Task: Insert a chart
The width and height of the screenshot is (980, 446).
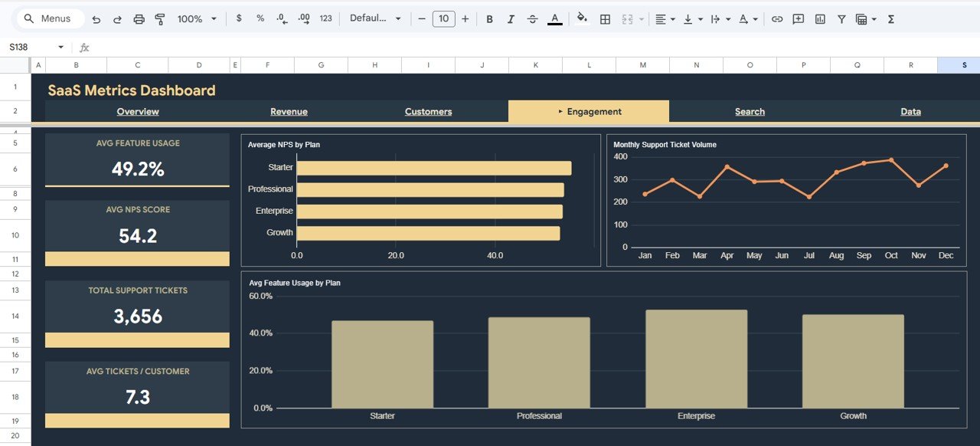Action: tap(820, 18)
